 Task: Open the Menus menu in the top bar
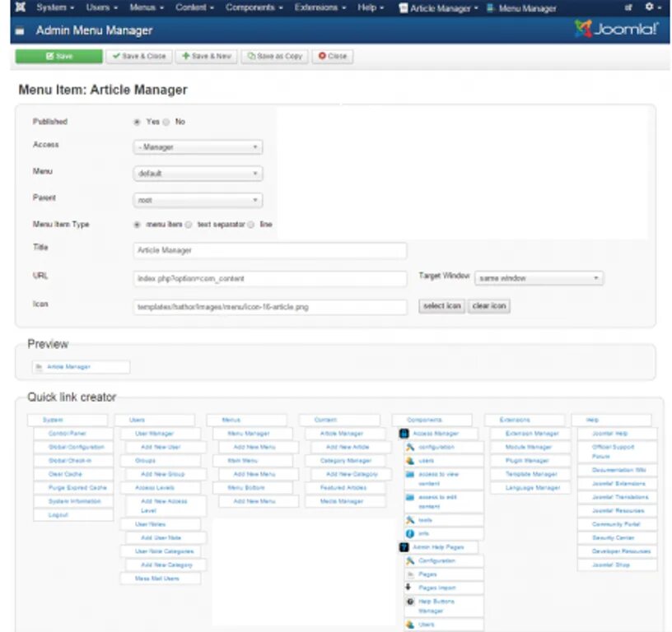point(147,7)
